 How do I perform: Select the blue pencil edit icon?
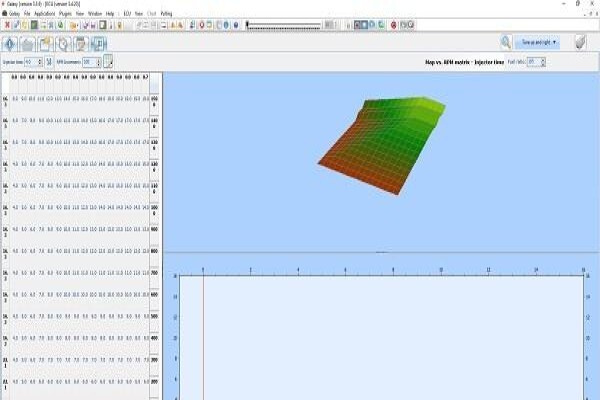pyautogui.click(x=16, y=25)
